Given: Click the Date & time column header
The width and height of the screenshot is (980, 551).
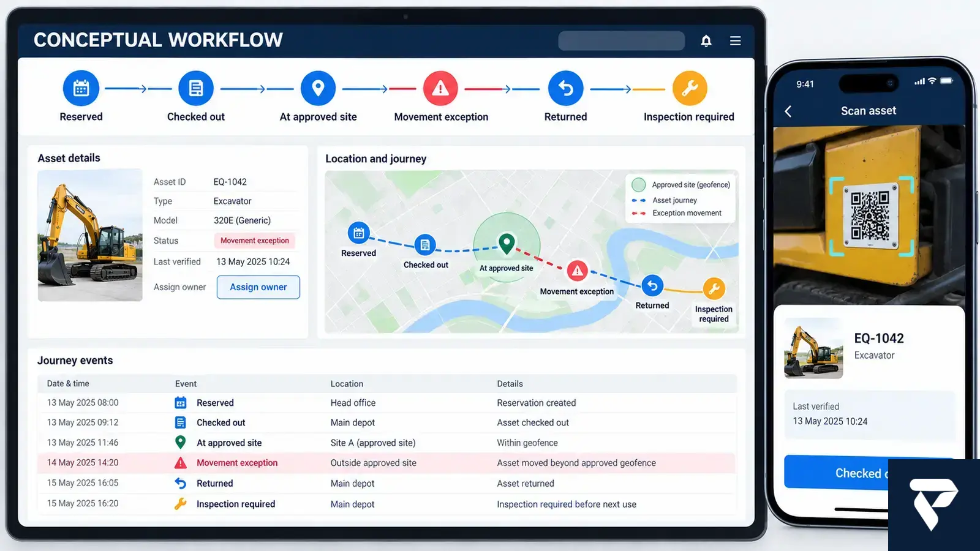Looking at the screenshot, I should 68,383.
